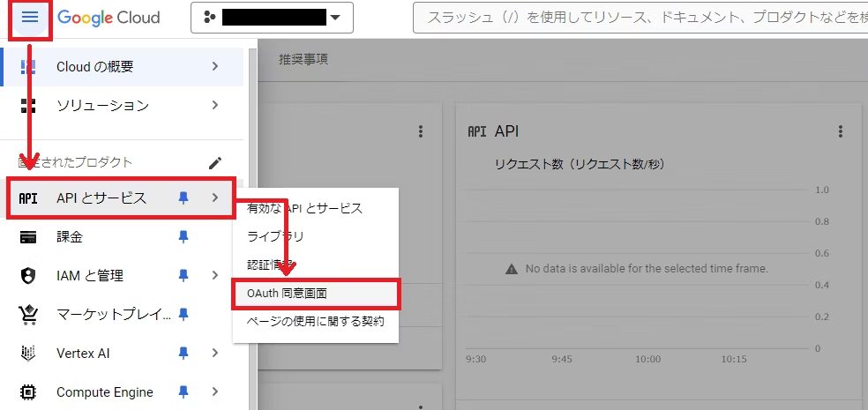The image size is (868, 410).
Task: Open マーケットプレイス in sidebar
Action: [x=122, y=314]
